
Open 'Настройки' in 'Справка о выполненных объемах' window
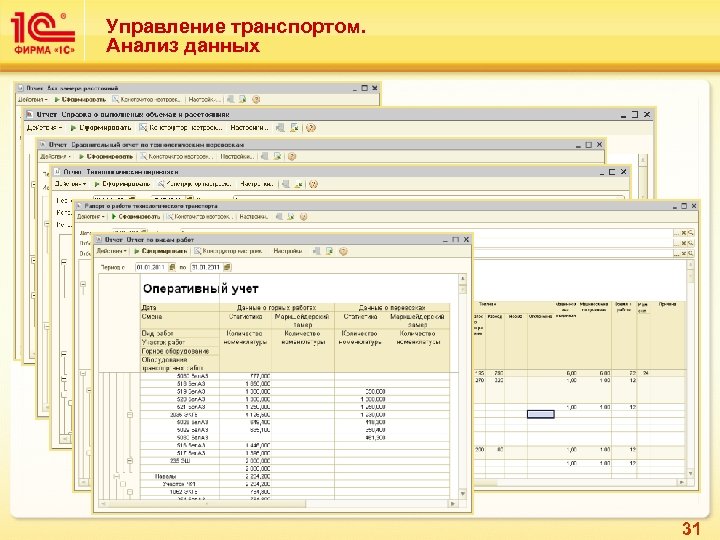coord(249,128)
